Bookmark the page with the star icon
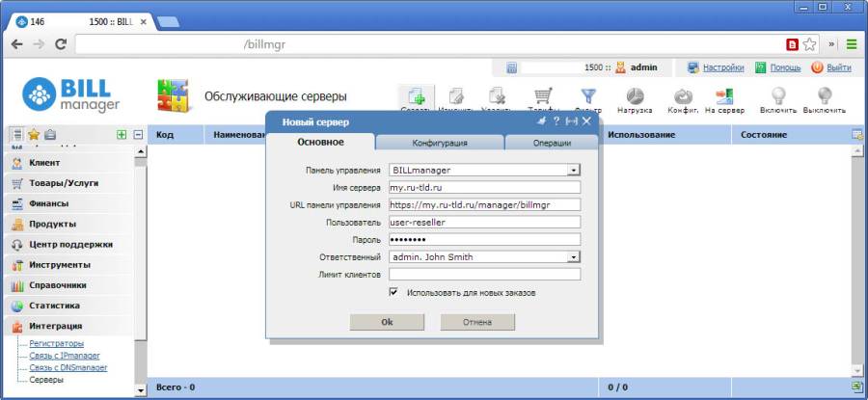868x400 pixels. pos(809,44)
